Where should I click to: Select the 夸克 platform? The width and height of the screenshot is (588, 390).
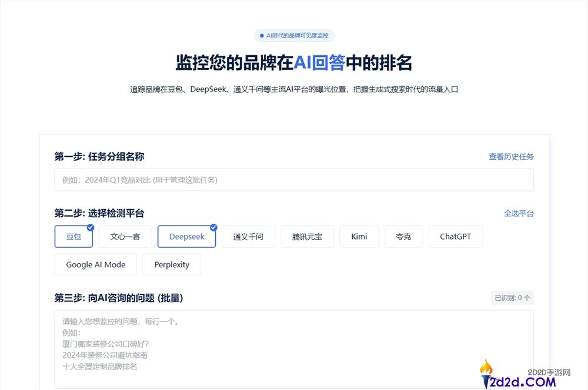[403, 236]
